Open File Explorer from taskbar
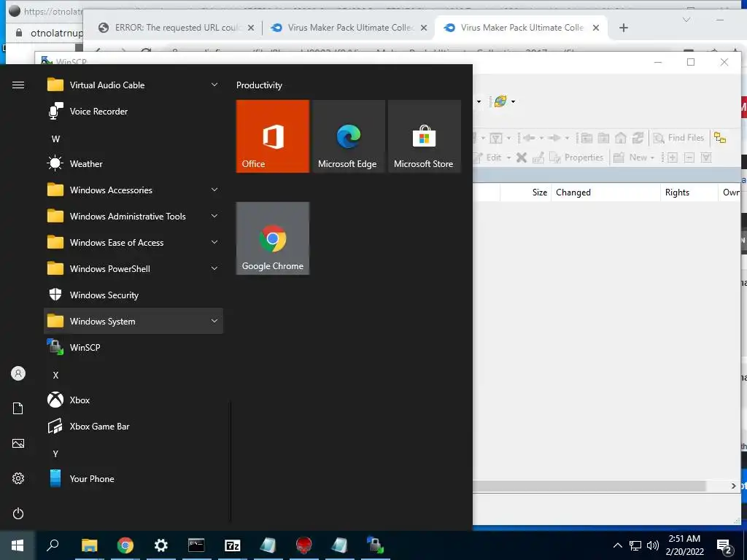Screen dimensions: 747x560 tap(89, 545)
